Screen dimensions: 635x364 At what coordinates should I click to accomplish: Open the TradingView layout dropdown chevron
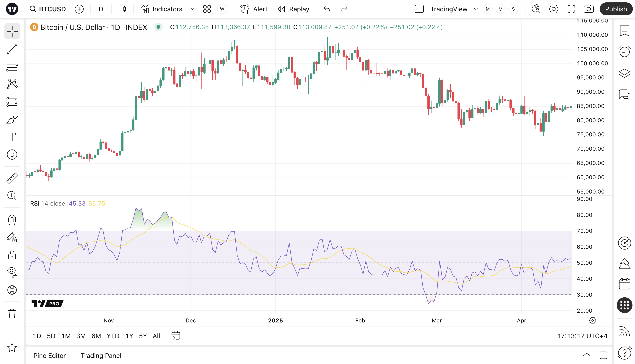(476, 9)
